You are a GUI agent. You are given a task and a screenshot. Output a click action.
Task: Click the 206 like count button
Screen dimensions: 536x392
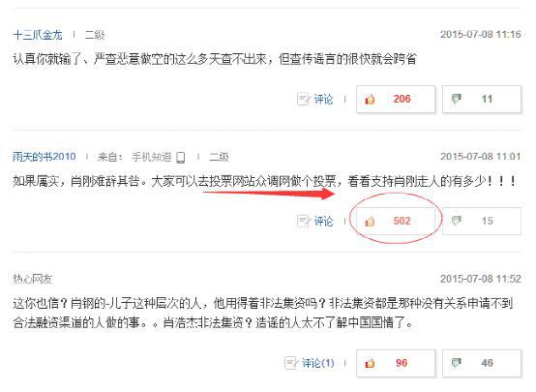[x=396, y=99]
